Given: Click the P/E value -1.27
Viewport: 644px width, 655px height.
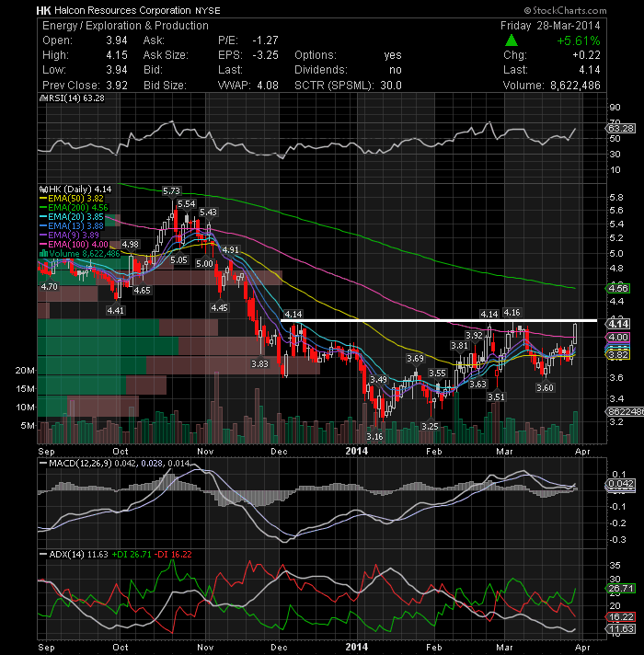Looking at the screenshot, I should point(265,40).
